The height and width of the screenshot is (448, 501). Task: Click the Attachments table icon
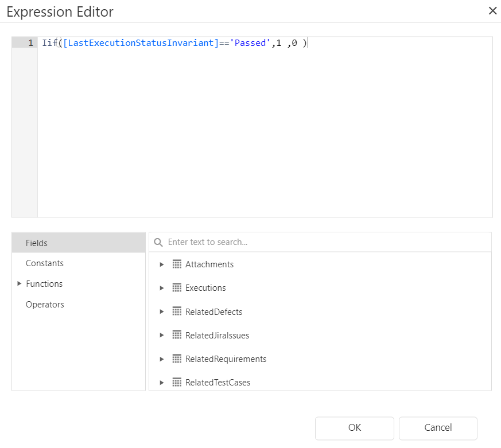(x=177, y=264)
